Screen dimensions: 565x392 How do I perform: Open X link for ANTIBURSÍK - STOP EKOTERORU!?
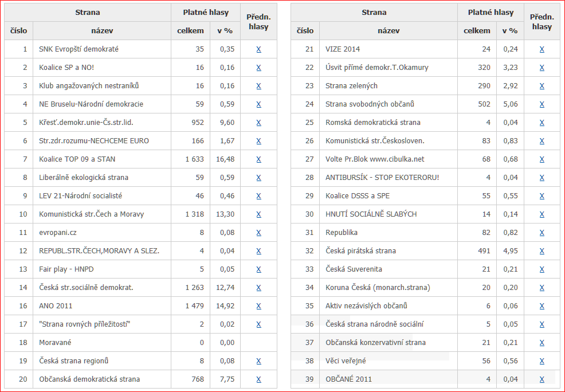542,178
